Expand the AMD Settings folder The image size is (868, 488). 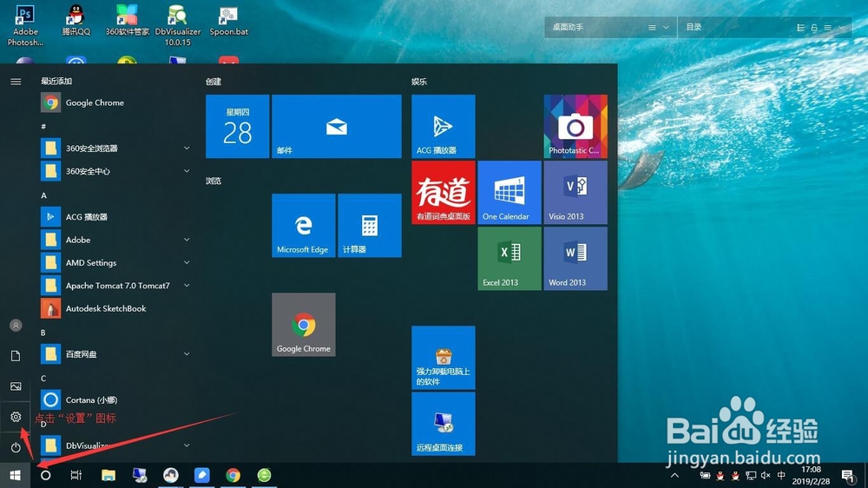click(x=187, y=262)
